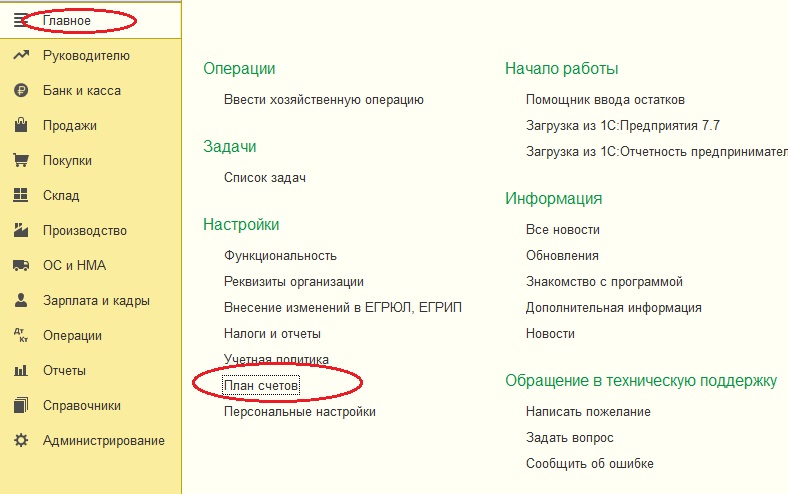Click the gear icon for Администрирование
The image size is (788, 494).
click(21, 440)
